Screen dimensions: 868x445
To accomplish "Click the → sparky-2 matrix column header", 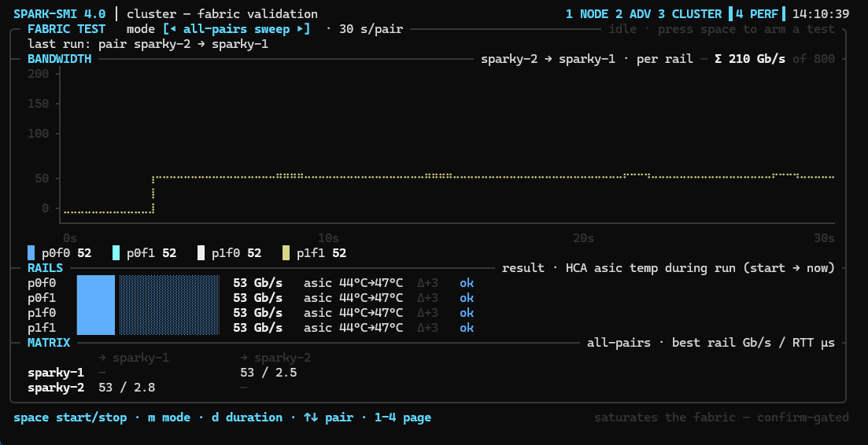I will pos(275,358).
